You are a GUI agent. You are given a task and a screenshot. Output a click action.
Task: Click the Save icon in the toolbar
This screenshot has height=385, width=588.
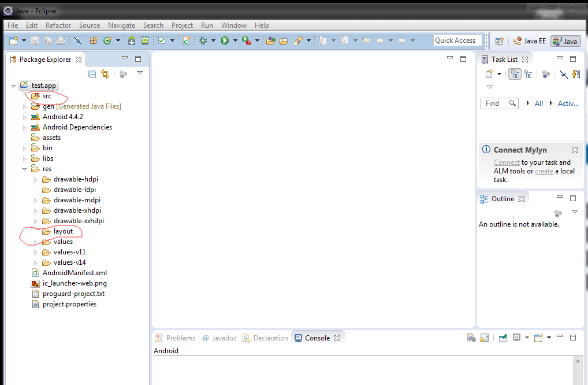35,40
